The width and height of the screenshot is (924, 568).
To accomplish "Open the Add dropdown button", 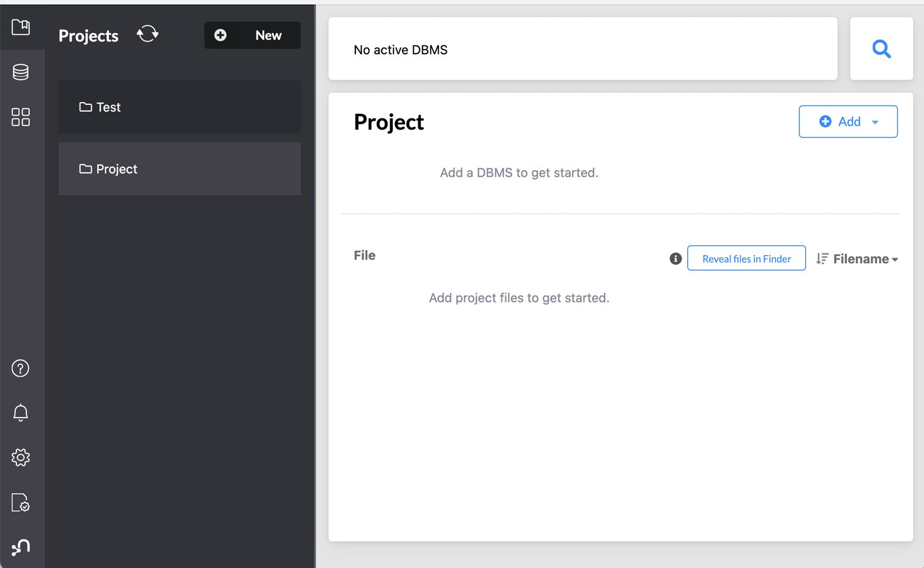I will pyautogui.click(x=848, y=121).
